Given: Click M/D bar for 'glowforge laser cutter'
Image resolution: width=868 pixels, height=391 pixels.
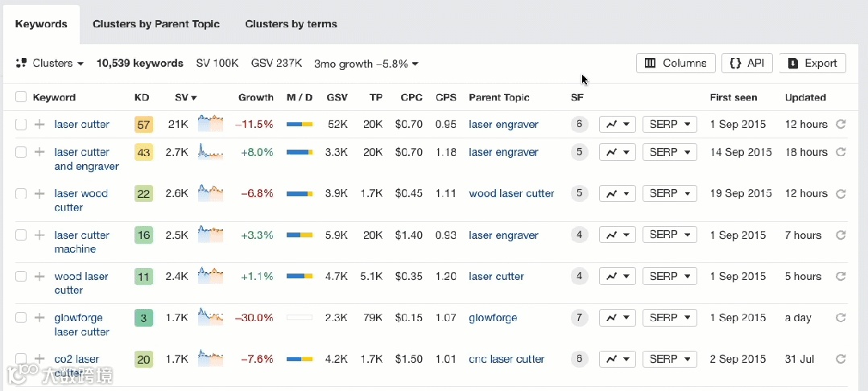Looking at the screenshot, I should [x=300, y=318].
